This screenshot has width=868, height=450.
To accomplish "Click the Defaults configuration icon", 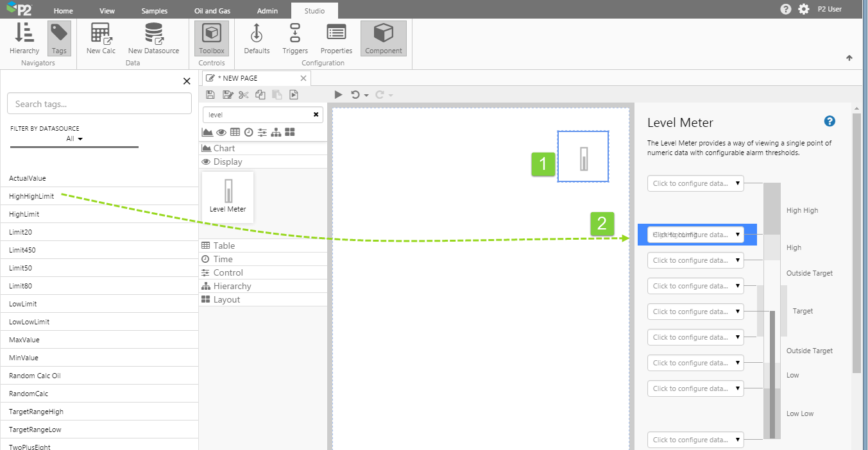I will 257,38.
